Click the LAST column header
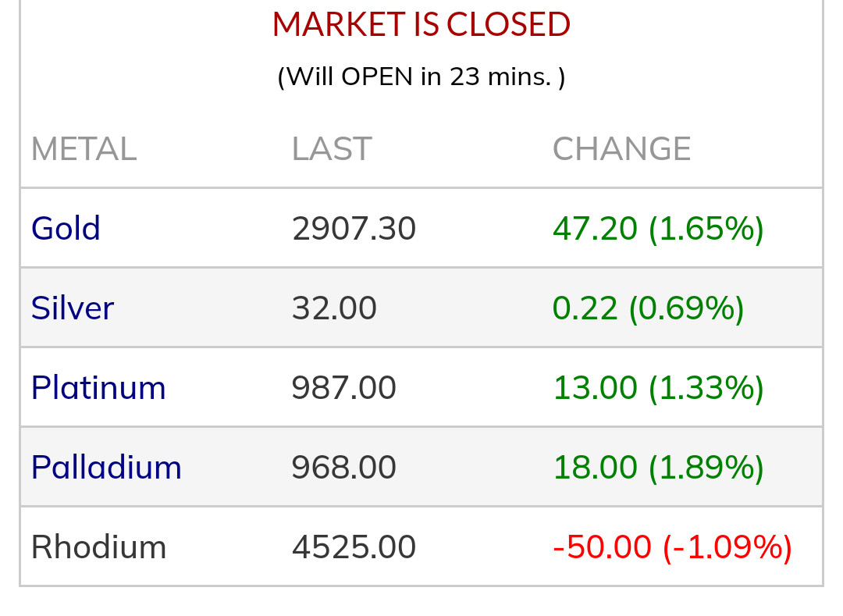843x616 pixels. point(332,149)
